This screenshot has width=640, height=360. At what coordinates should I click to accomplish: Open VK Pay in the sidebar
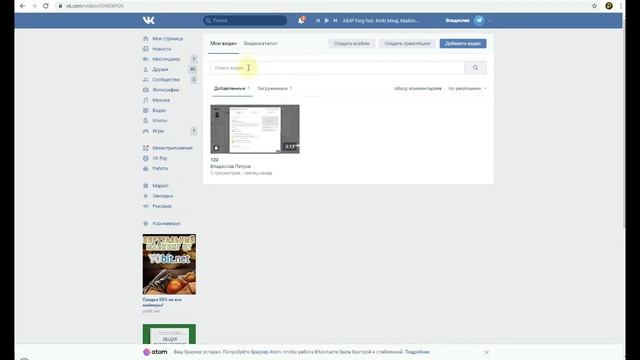click(160, 158)
